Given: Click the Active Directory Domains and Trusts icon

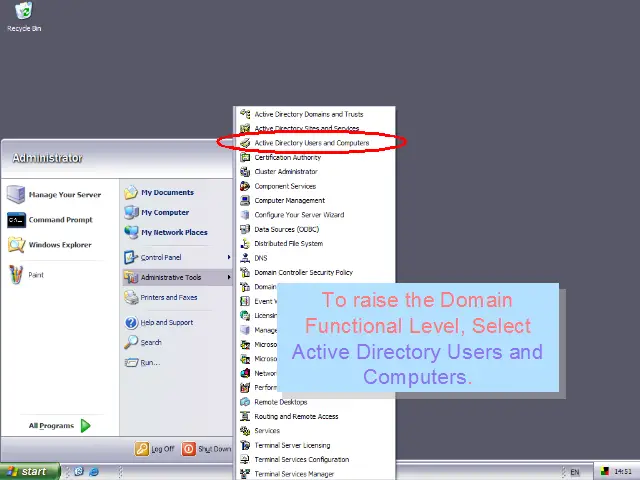Looking at the screenshot, I should pos(245,114).
